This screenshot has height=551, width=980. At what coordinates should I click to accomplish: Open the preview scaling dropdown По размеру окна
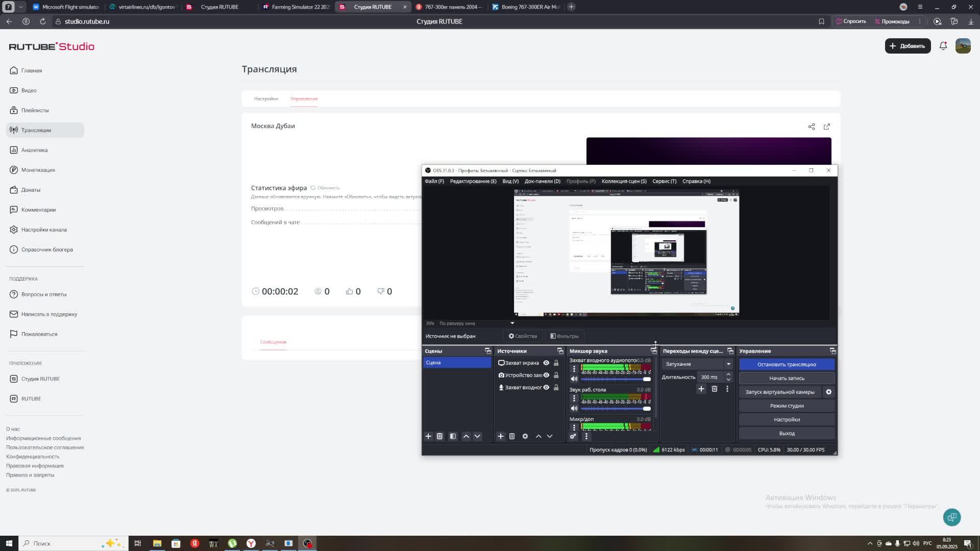477,323
